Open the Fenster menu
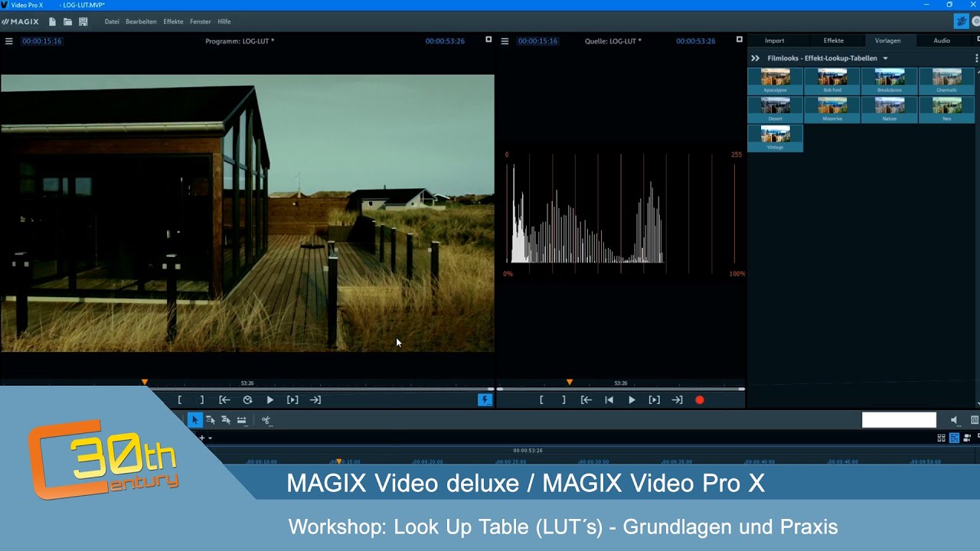 pyautogui.click(x=201, y=21)
